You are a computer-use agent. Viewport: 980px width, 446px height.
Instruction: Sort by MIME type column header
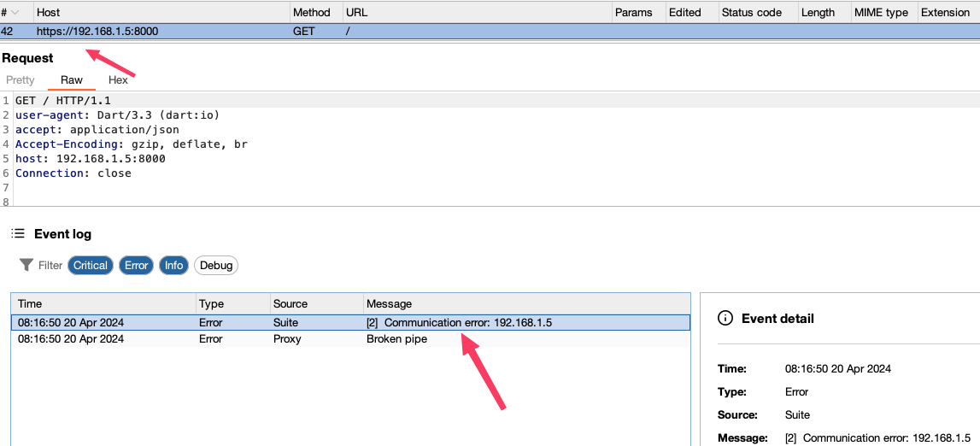[x=881, y=13]
